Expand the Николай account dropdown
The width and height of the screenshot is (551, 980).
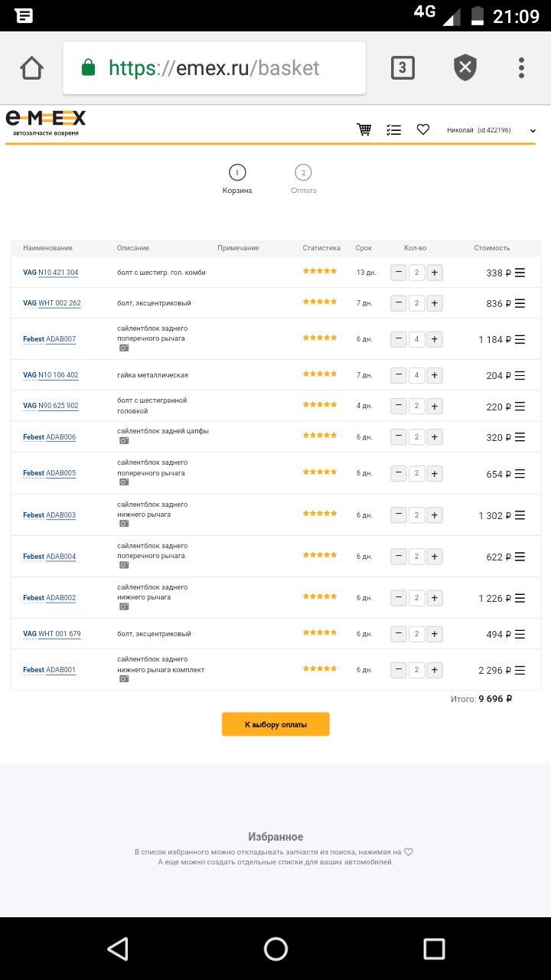pyautogui.click(x=533, y=131)
